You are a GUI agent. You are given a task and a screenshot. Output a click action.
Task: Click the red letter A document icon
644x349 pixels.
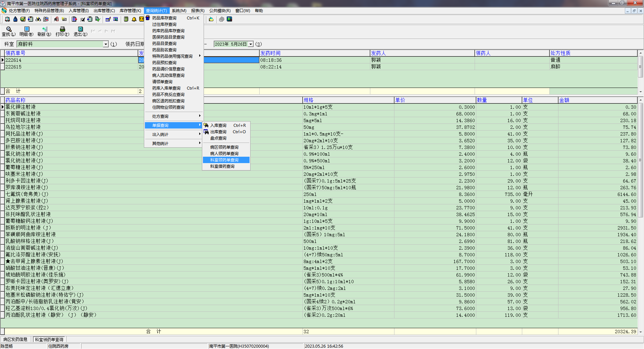(x=56, y=19)
